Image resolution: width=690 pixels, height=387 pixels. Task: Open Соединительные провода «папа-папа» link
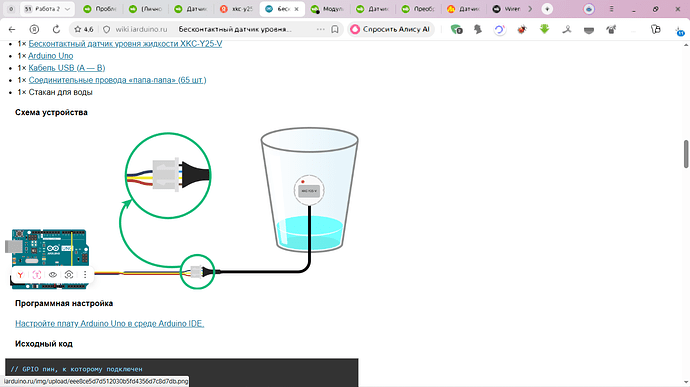(x=117, y=80)
